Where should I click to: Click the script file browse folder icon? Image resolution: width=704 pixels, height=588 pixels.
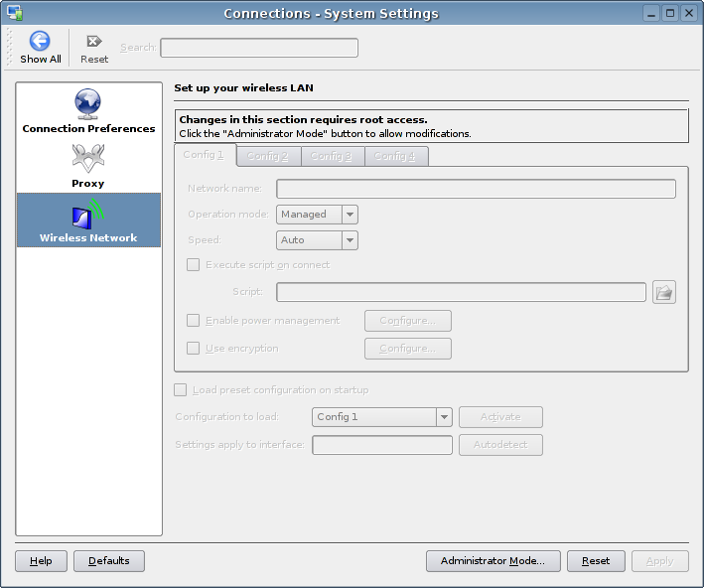[664, 292]
